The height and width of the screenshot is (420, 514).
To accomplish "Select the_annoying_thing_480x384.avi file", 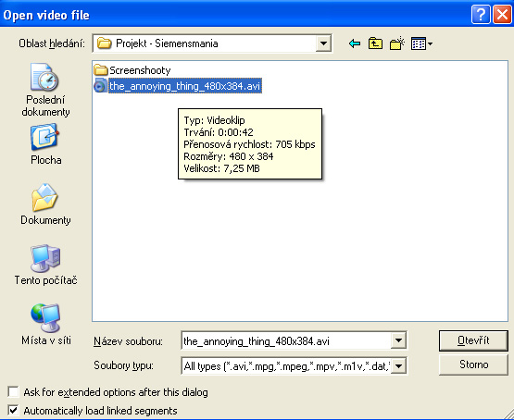I will (x=178, y=86).
